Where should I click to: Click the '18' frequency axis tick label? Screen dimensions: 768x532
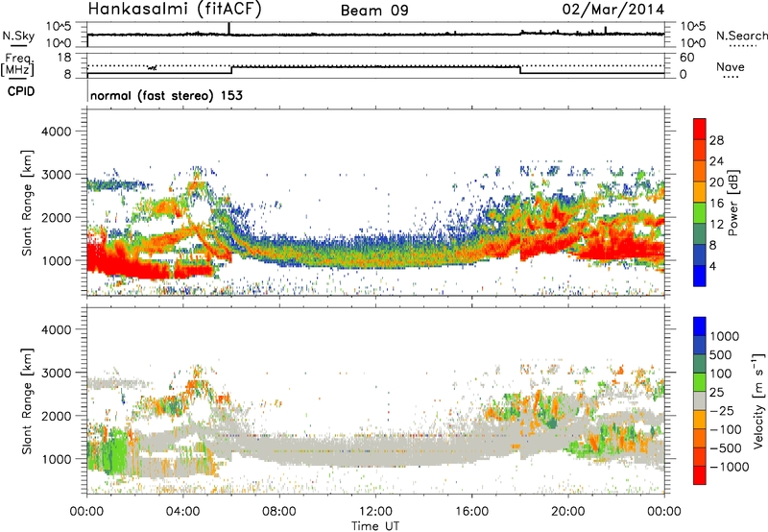click(64, 58)
